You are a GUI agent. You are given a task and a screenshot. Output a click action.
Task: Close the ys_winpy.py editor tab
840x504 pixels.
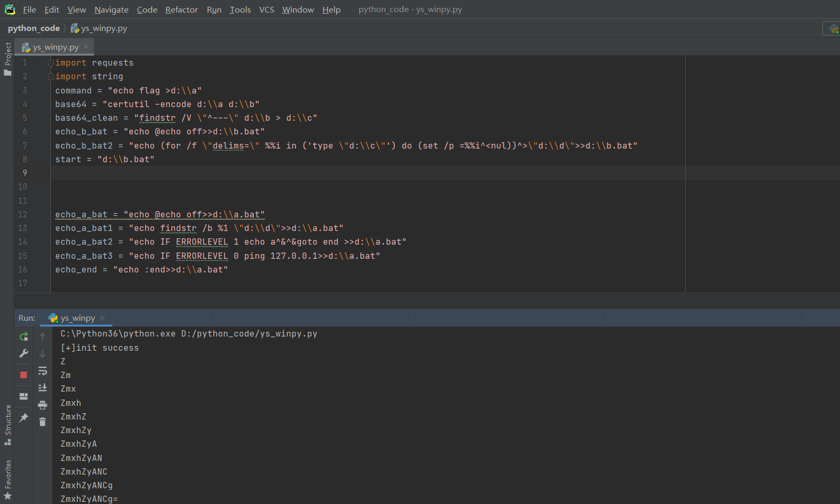tap(86, 47)
